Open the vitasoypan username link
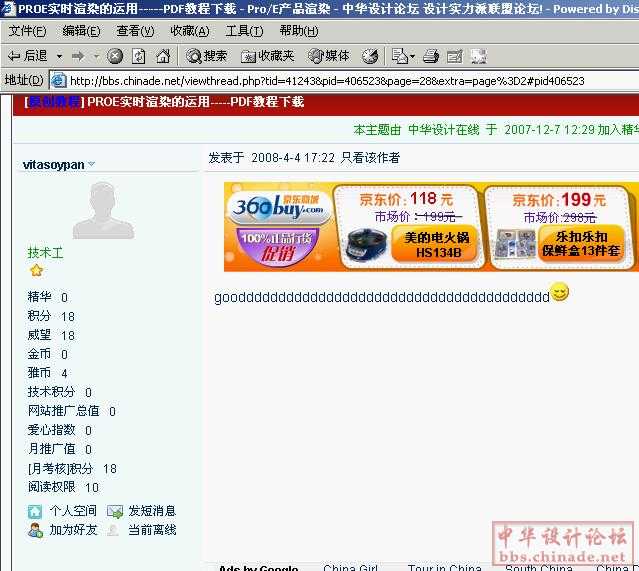 pyautogui.click(x=53, y=165)
